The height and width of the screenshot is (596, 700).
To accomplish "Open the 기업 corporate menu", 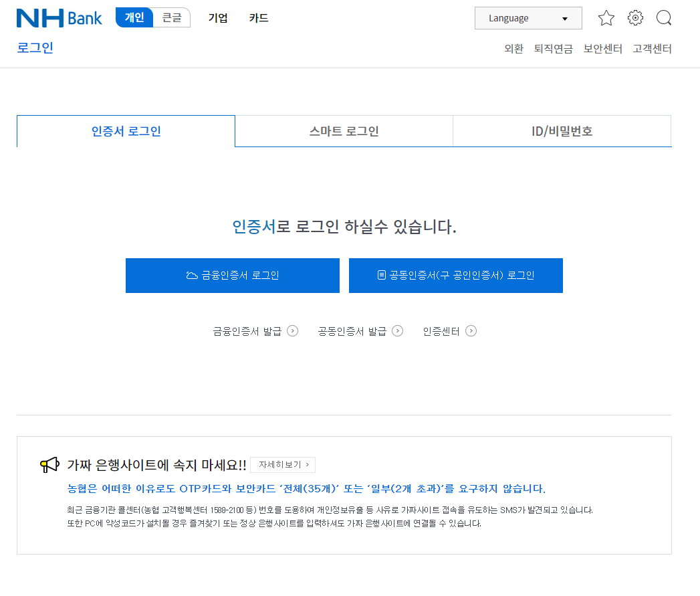I will [219, 18].
